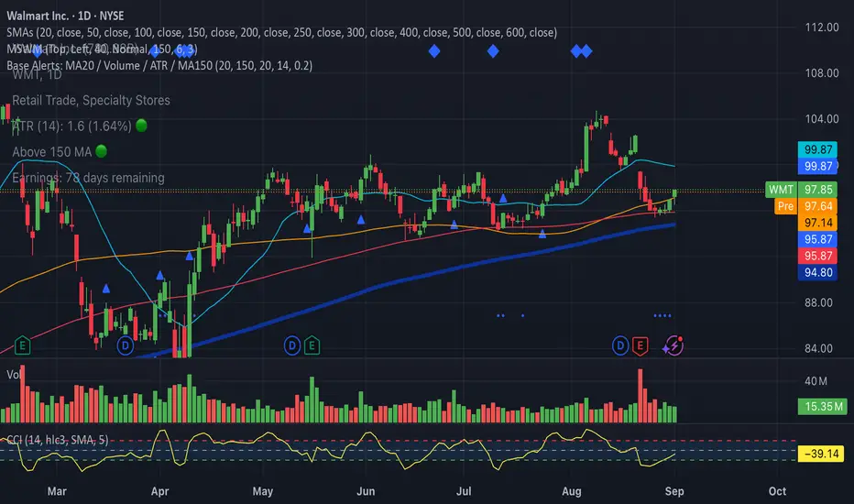Click the Sep label on time axis
Viewport: 854px width, 504px height.
tap(674, 491)
